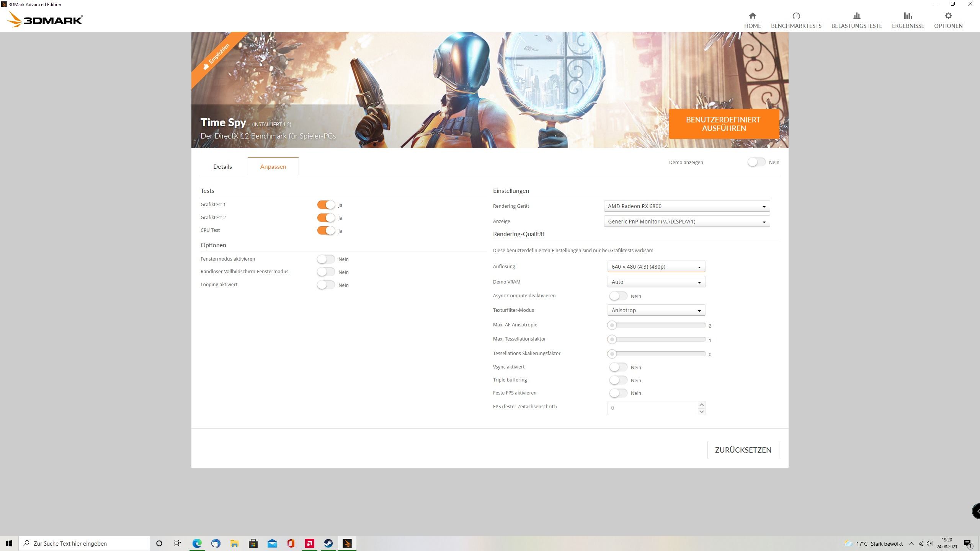Open AMD Radeon Software from taskbar
The width and height of the screenshot is (980, 551).
309,543
